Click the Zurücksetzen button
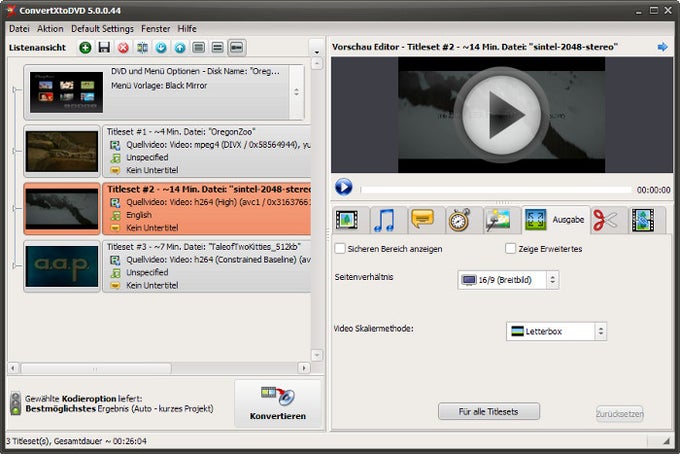This screenshot has width=680, height=454. click(620, 414)
